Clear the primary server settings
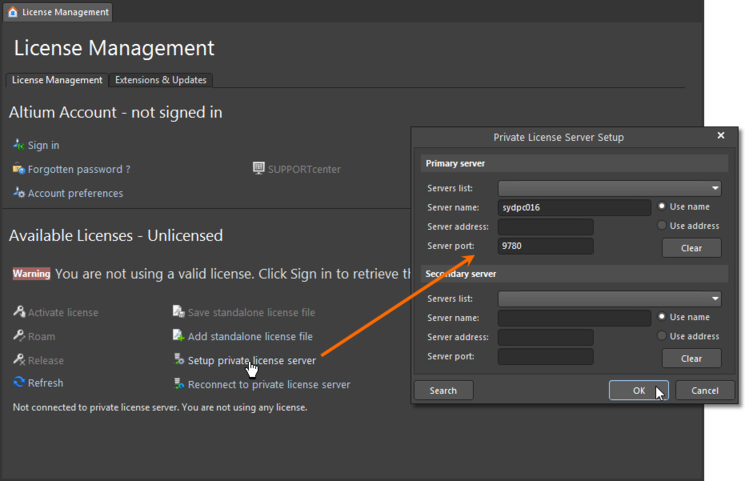This screenshot has width=745, height=481. pyautogui.click(x=691, y=248)
